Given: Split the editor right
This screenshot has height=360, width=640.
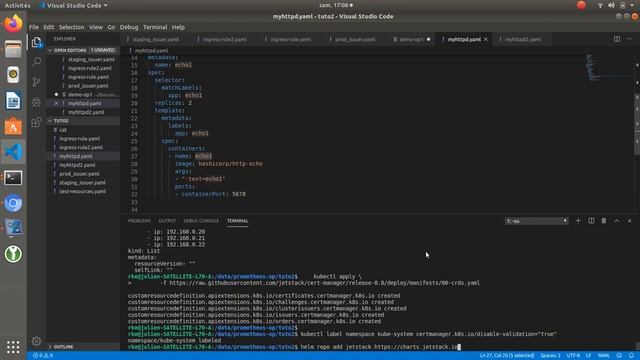Looking at the screenshot, I should pos(617,39).
